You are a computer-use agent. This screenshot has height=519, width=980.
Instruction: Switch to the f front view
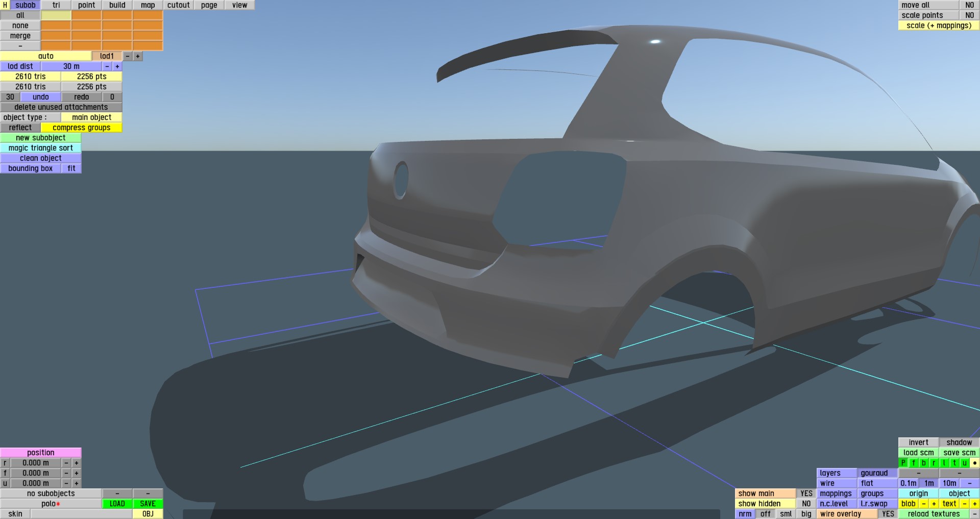(x=914, y=463)
